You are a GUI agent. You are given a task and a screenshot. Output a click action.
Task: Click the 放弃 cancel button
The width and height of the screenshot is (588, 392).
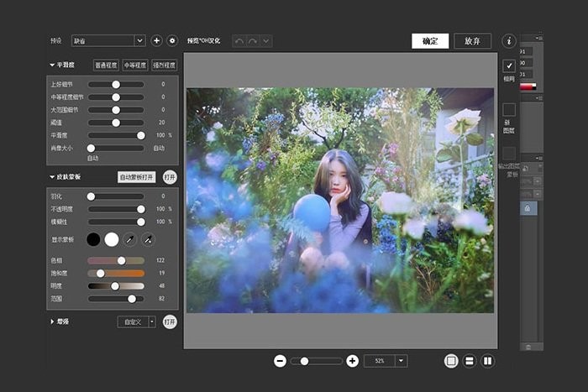coord(472,40)
